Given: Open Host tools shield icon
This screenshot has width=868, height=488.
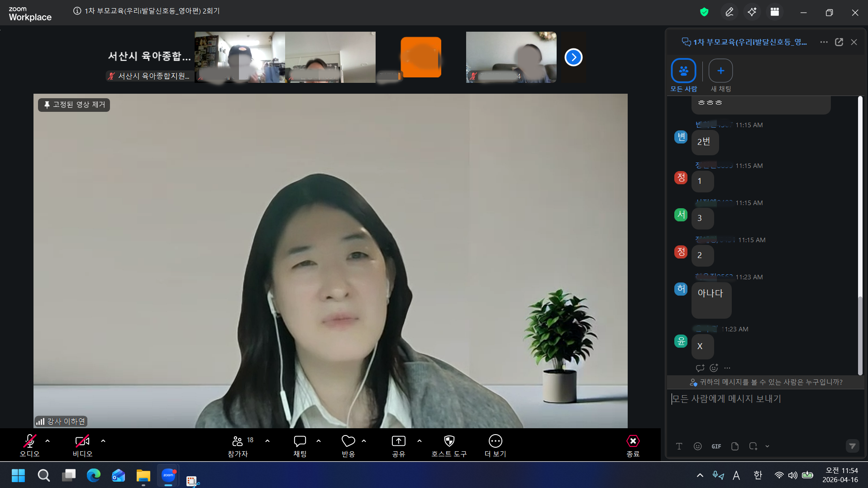Looking at the screenshot, I should pos(449,441).
